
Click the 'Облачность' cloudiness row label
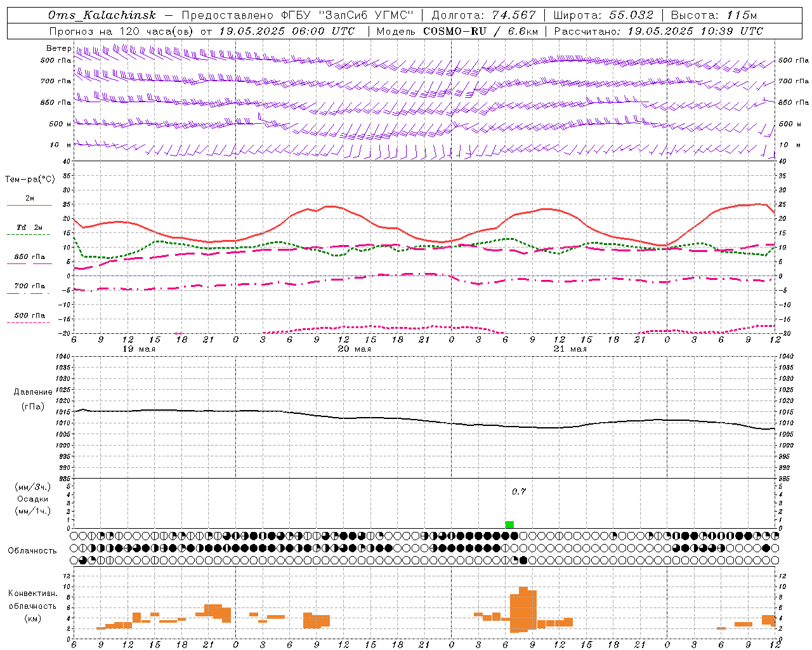tap(32, 551)
